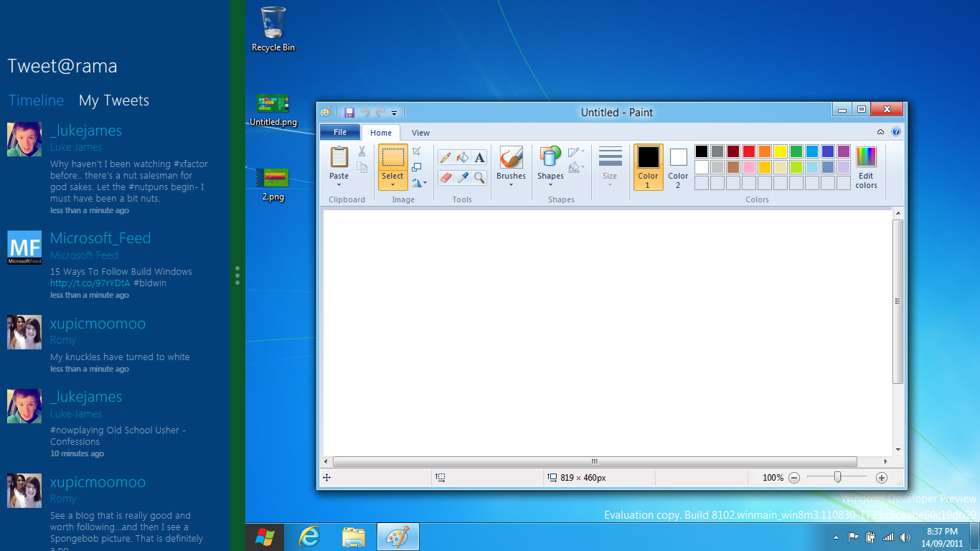Open Windows Explorer folder on taskbar
This screenshot has width=980, height=551.
pos(354,537)
